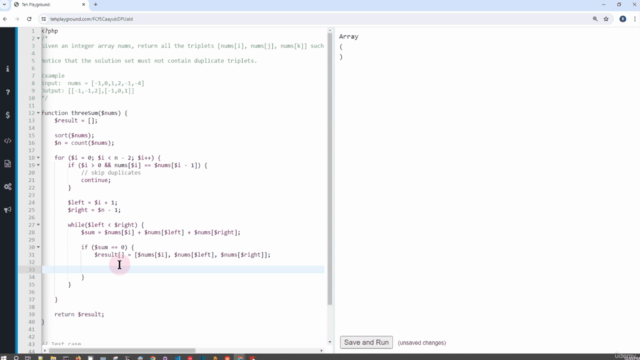Open the saved file sidebar icon
The image size is (640, 360).
[8, 164]
